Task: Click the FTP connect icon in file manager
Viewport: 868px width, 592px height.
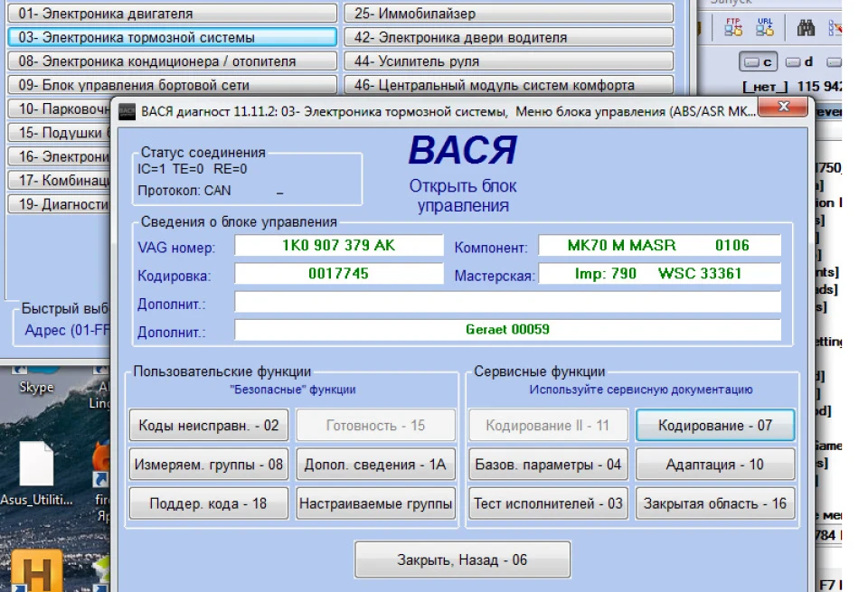Action: pos(733,26)
